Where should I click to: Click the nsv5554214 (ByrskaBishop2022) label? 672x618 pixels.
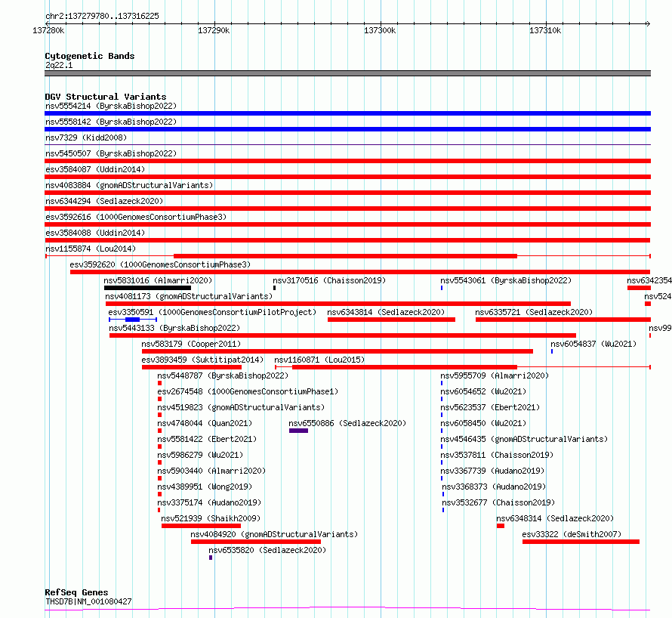tap(110, 106)
